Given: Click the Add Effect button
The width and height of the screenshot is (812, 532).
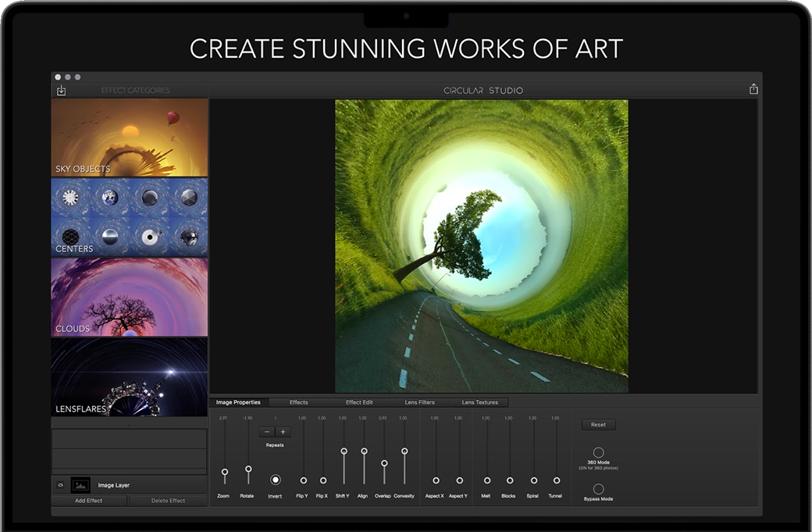Looking at the screenshot, I should (x=89, y=501).
